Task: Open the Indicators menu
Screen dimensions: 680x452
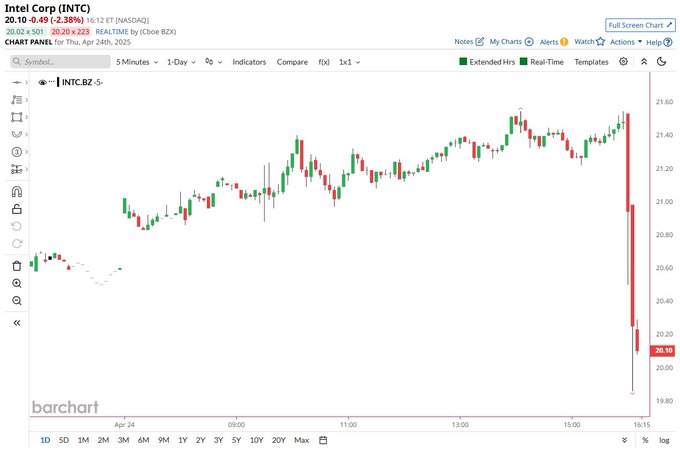Action: click(249, 62)
